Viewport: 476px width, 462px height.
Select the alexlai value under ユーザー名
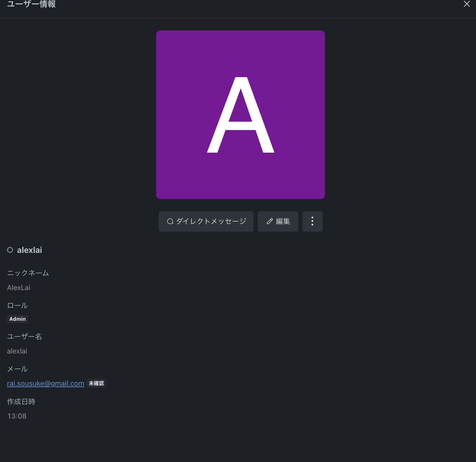click(17, 351)
